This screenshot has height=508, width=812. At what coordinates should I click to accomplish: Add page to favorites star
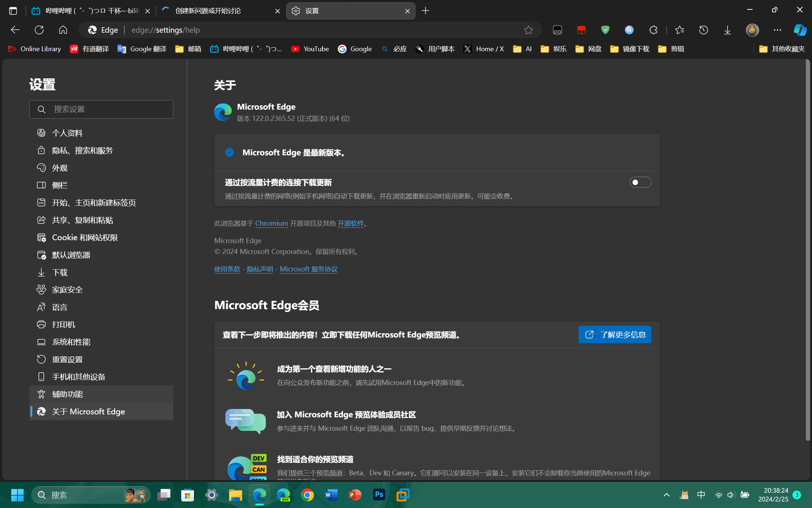(x=528, y=30)
